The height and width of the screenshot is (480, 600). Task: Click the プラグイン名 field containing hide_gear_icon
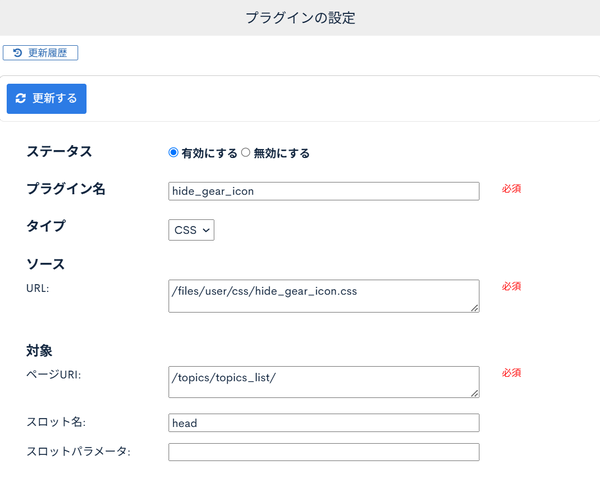point(324,191)
